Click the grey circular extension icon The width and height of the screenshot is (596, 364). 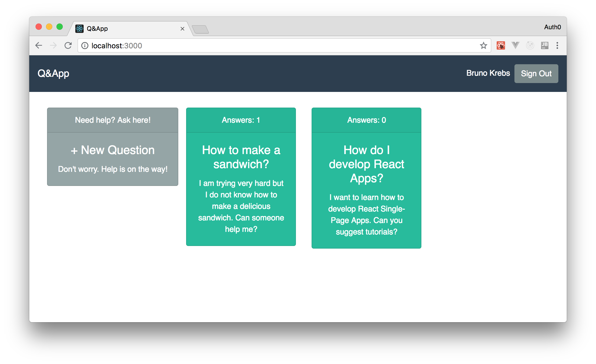(x=530, y=45)
